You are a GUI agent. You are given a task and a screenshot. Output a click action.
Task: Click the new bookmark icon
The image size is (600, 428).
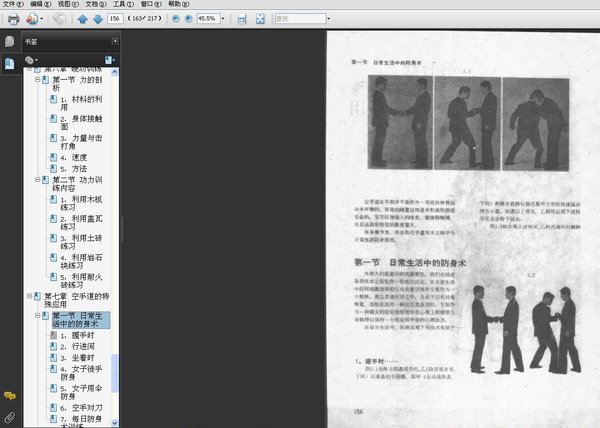[109, 60]
